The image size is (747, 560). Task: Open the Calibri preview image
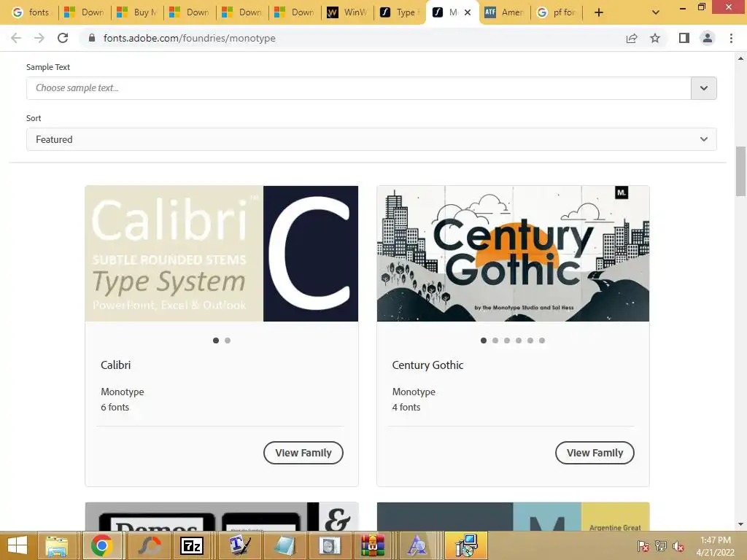pos(222,253)
